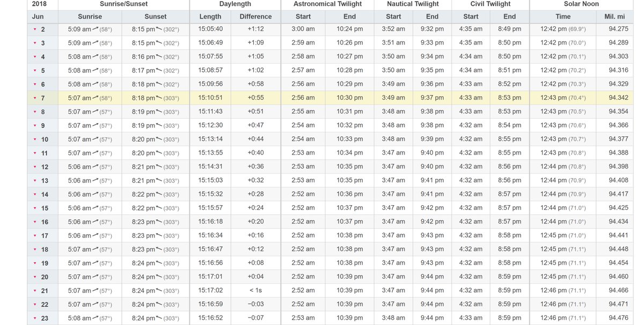Click the Jun month header cell
644x325 pixels.
coord(42,17)
